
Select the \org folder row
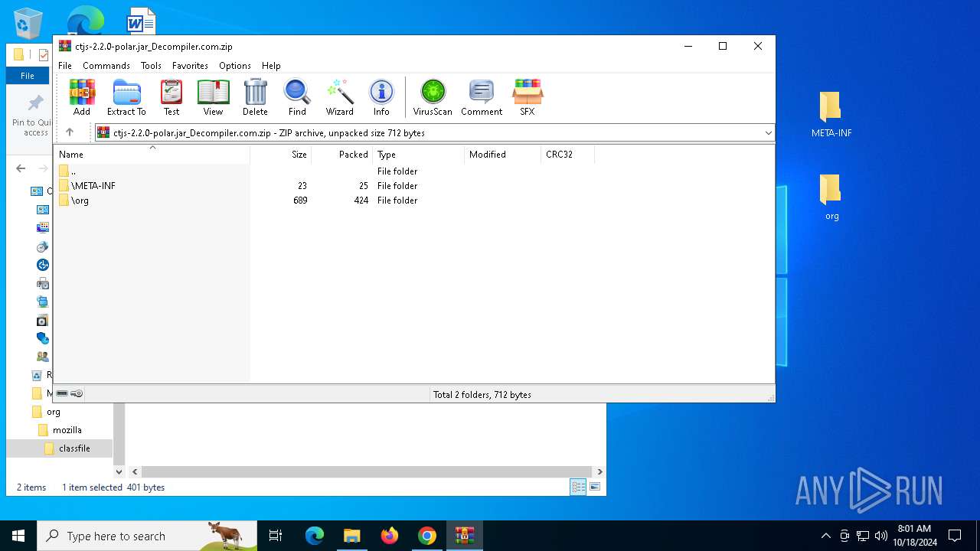[x=413, y=200]
